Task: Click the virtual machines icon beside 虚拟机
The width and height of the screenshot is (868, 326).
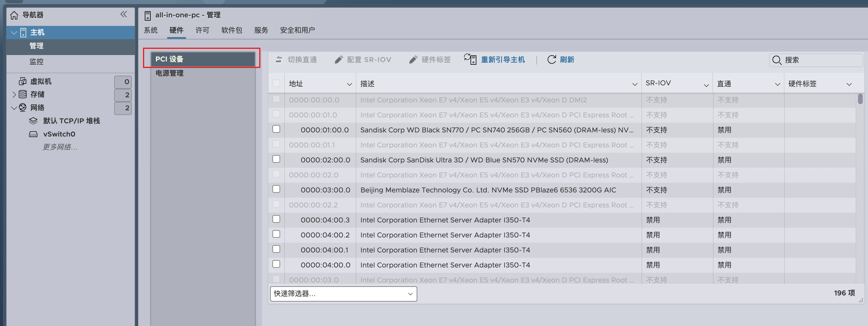Action: coord(23,81)
